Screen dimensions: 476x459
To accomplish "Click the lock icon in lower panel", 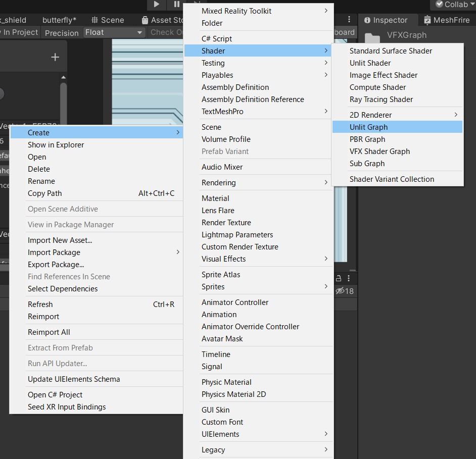I will point(339,278).
